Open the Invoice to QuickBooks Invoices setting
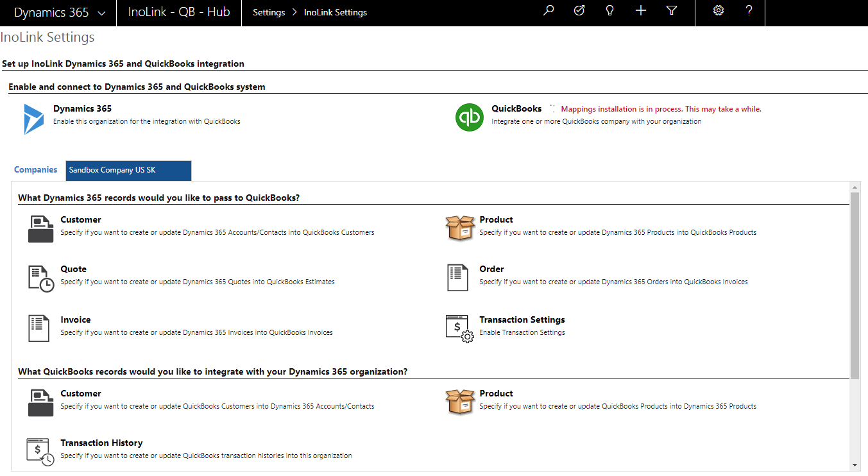Screen dimensions: 868x476 point(76,319)
